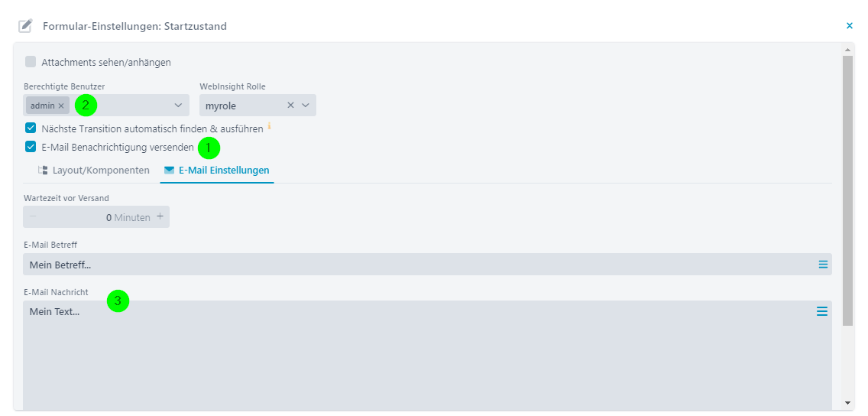Click the edit form icon beside the title
The image size is (868, 416).
[25, 26]
